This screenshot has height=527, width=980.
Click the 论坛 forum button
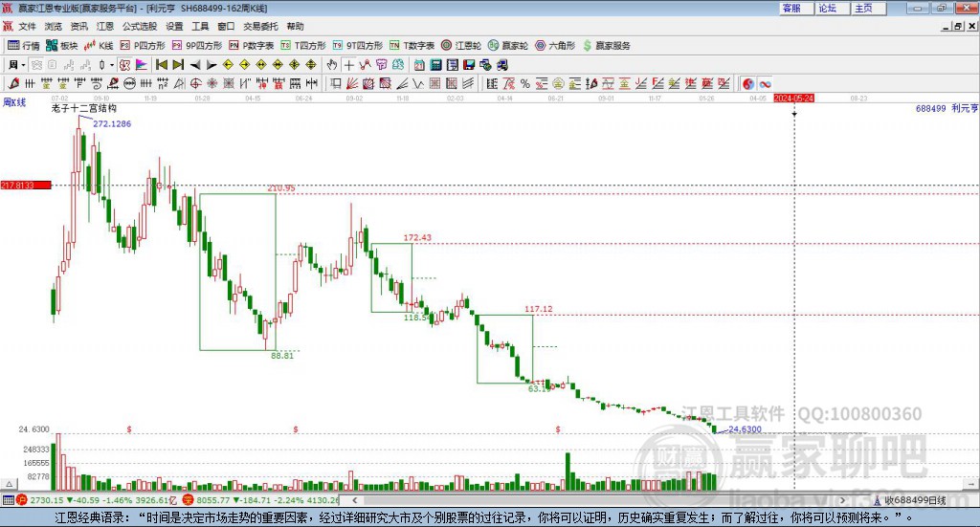pos(832,8)
